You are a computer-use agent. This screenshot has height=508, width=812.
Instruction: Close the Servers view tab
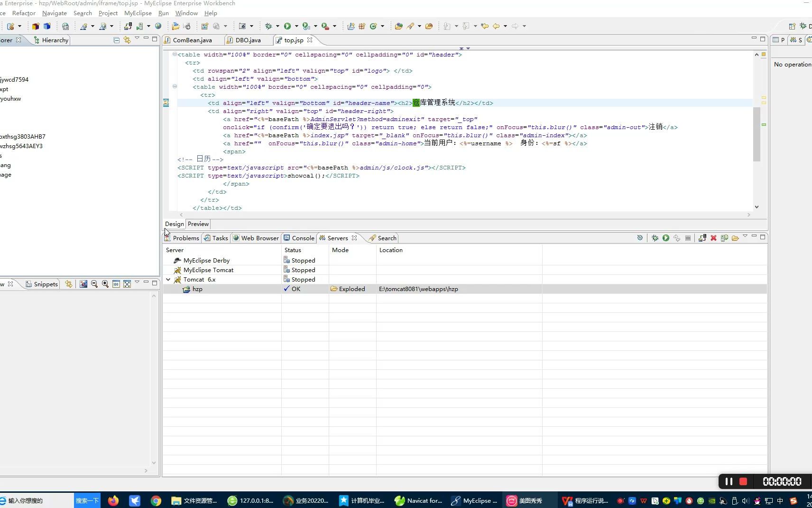coord(354,238)
